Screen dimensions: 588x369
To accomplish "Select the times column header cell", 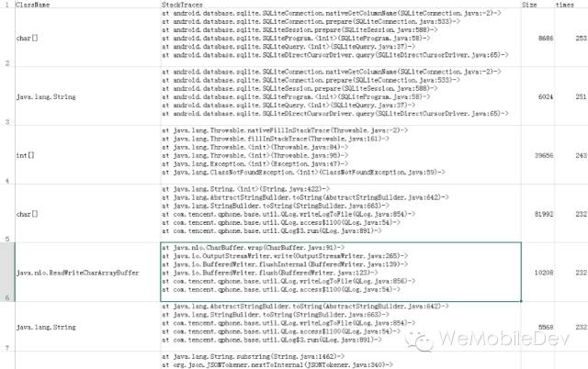I will (x=571, y=4).
